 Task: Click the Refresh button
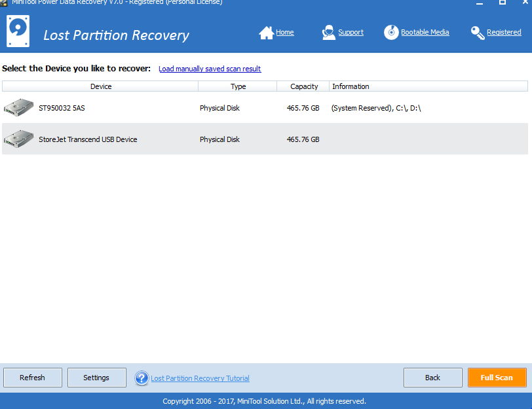pos(33,378)
